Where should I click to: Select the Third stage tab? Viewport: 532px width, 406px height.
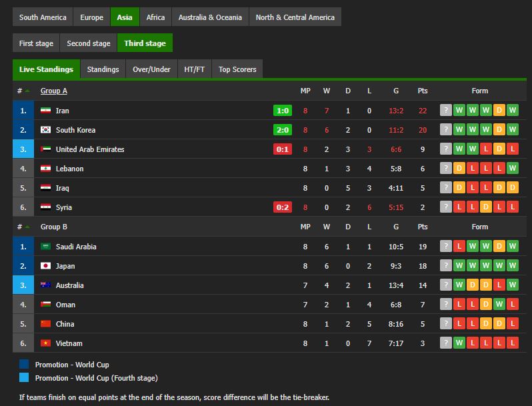pyautogui.click(x=145, y=43)
